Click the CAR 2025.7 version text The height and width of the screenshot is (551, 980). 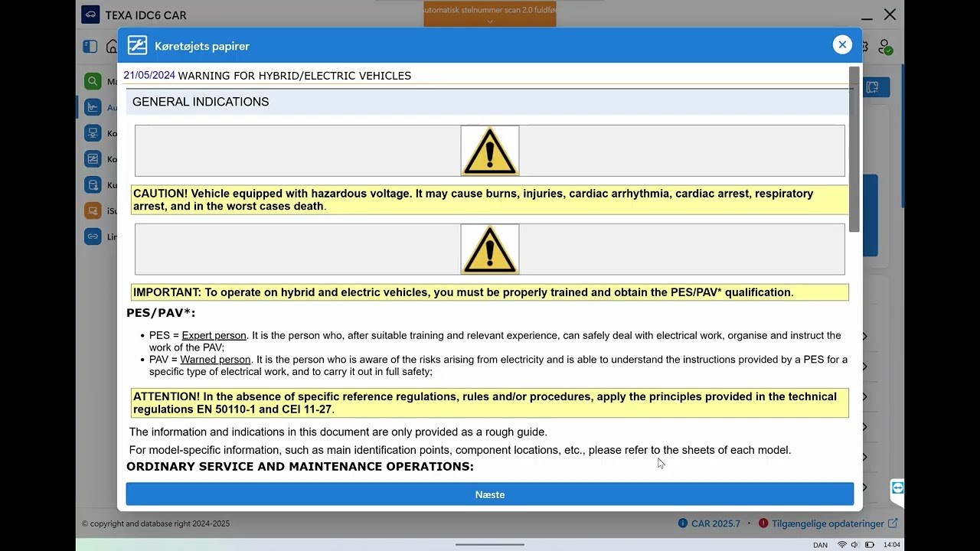tap(716, 523)
